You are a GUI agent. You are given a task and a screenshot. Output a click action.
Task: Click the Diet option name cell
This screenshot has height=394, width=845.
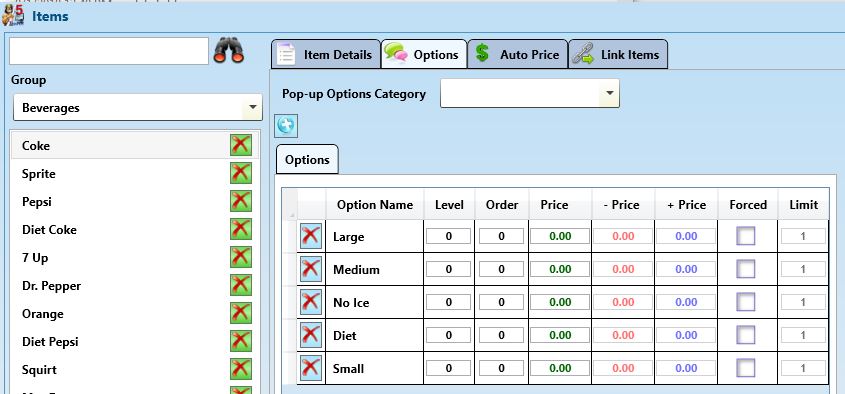click(375, 335)
